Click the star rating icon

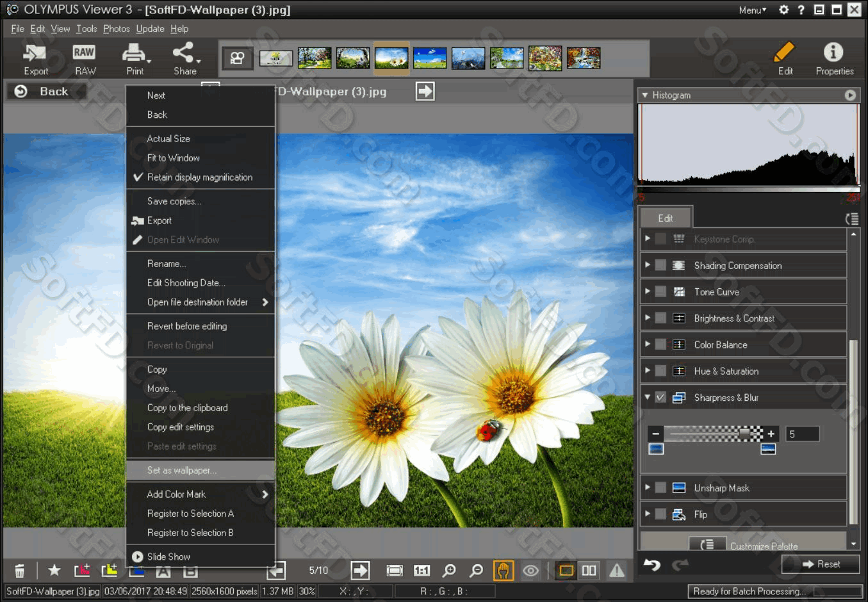tap(54, 570)
